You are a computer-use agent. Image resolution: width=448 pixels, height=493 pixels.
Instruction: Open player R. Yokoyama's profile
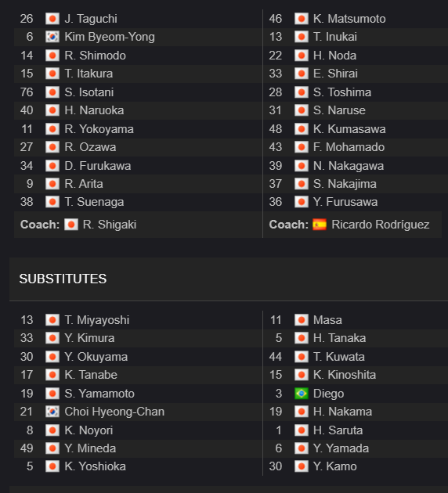pos(99,129)
